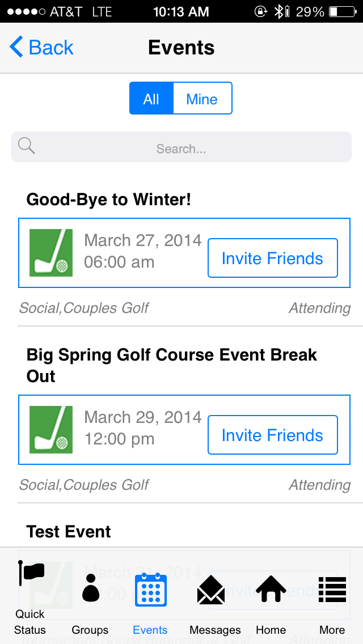Go to the Home house icon
Viewport: 363px width, 644px height.
click(271, 590)
